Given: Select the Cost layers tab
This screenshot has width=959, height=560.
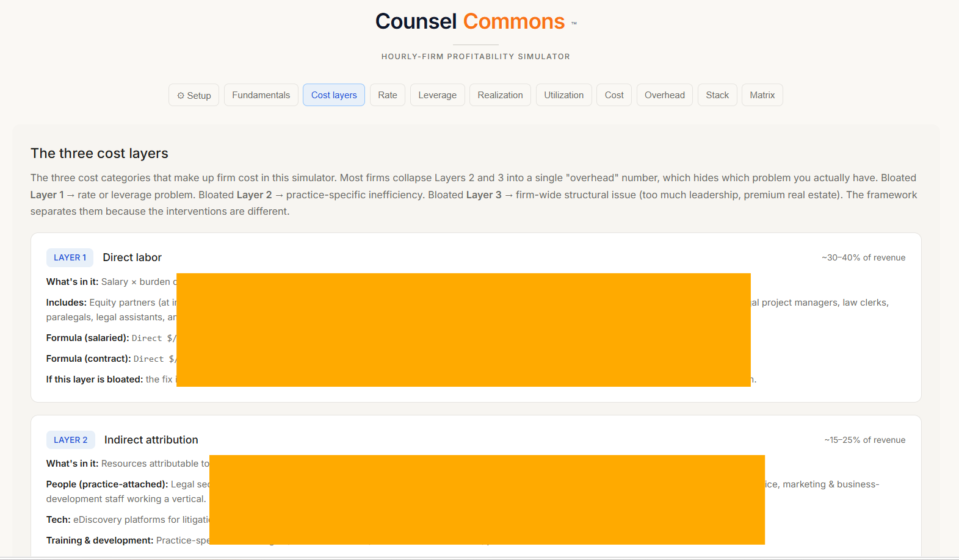Looking at the screenshot, I should click(x=334, y=95).
